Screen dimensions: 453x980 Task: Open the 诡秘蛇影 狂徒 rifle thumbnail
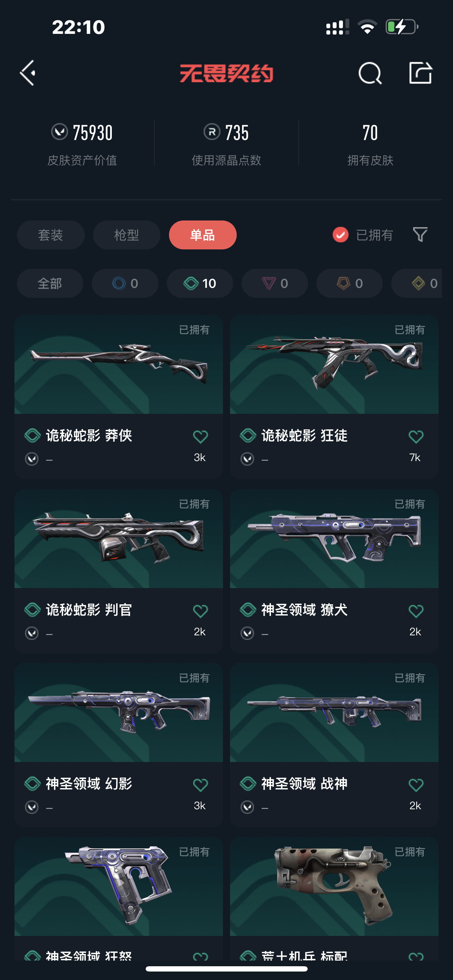tap(334, 364)
